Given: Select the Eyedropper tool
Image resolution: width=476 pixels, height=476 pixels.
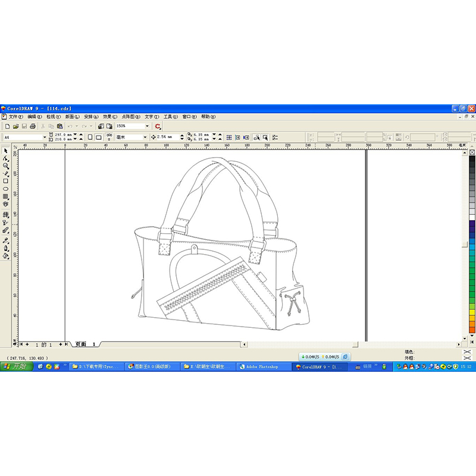Looking at the screenshot, I should tap(5, 240).
